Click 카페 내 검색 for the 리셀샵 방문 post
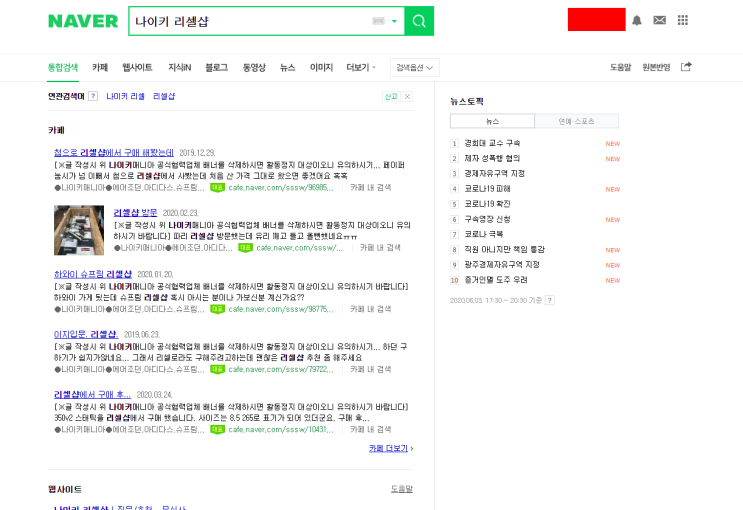743x510 pixels. (380, 248)
